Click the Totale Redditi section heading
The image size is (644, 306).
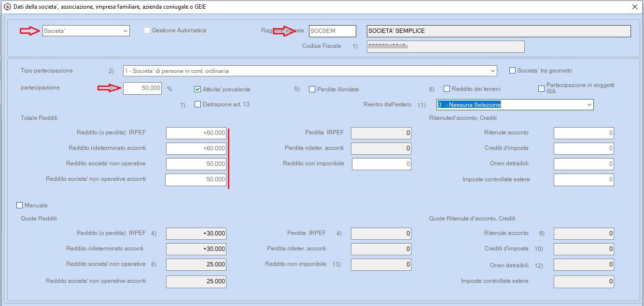pos(40,118)
